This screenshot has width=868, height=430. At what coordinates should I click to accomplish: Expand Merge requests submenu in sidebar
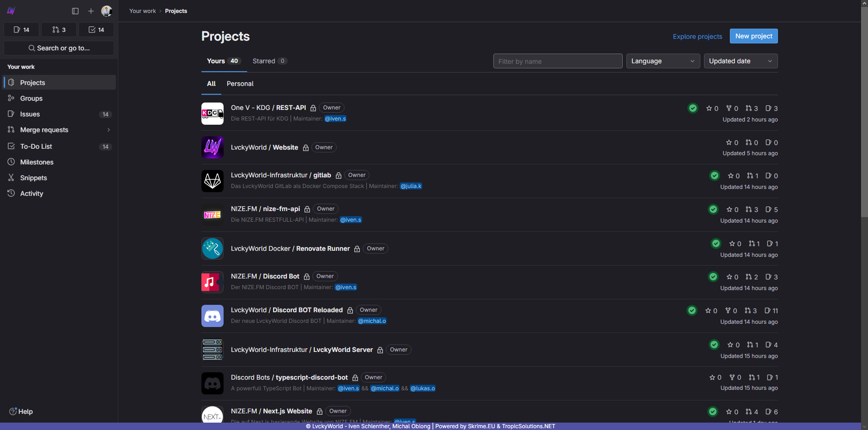(x=109, y=130)
